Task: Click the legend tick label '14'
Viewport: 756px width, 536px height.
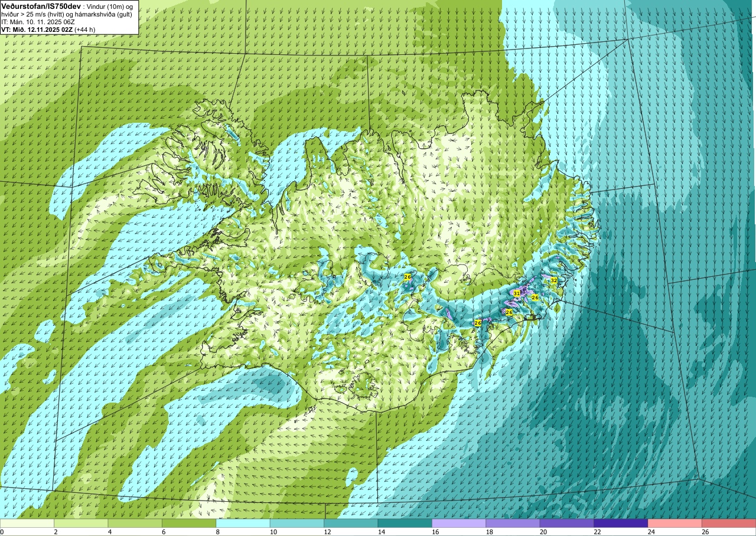Action: pyautogui.click(x=381, y=532)
